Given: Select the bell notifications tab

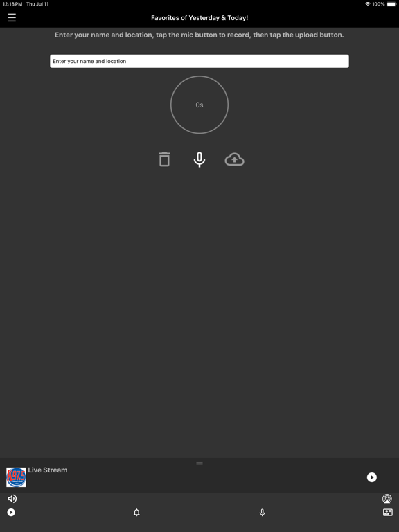Looking at the screenshot, I should [136, 513].
